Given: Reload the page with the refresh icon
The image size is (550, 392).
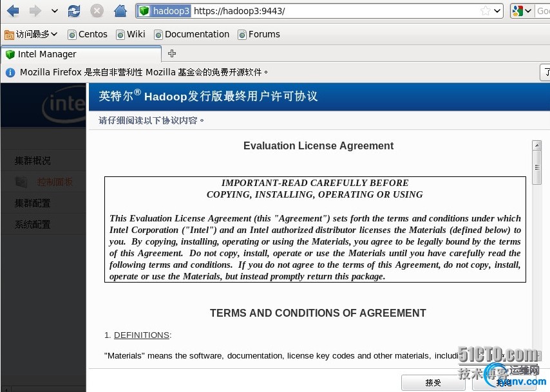Looking at the screenshot, I should [74, 11].
